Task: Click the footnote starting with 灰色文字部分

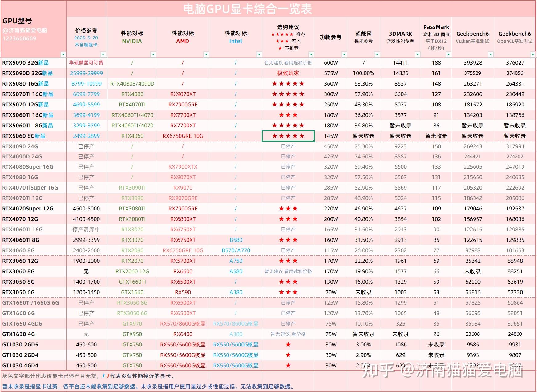Action: pyautogui.click(x=89, y=376)
